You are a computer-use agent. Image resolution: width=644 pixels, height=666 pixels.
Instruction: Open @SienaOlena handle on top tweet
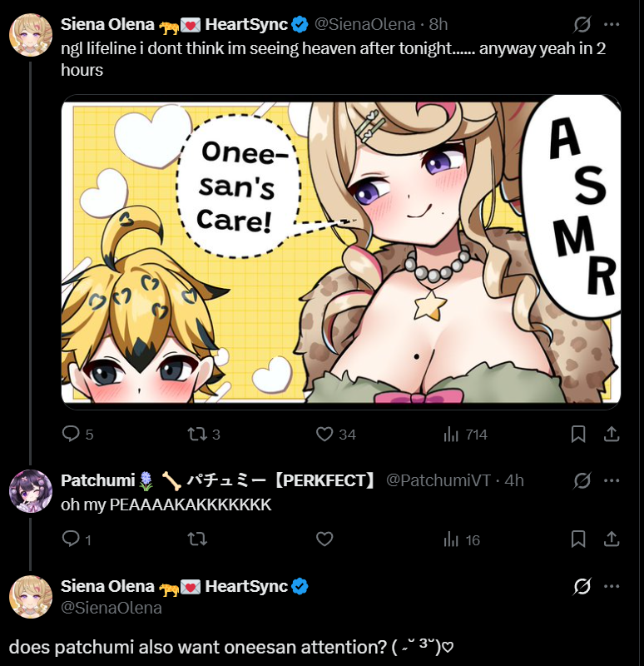(x=364, y=24)
